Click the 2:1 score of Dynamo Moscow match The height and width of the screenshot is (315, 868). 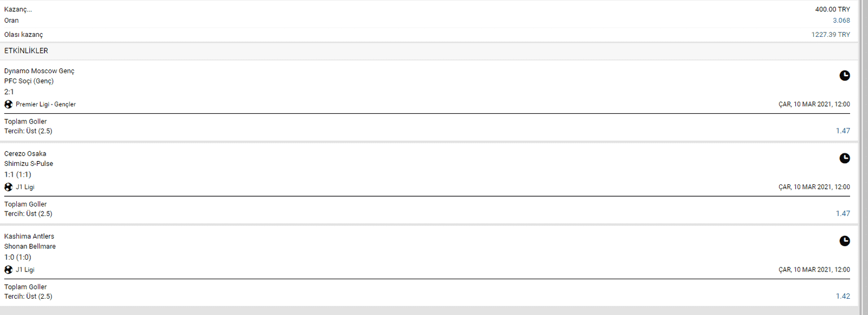coord(9,92)
